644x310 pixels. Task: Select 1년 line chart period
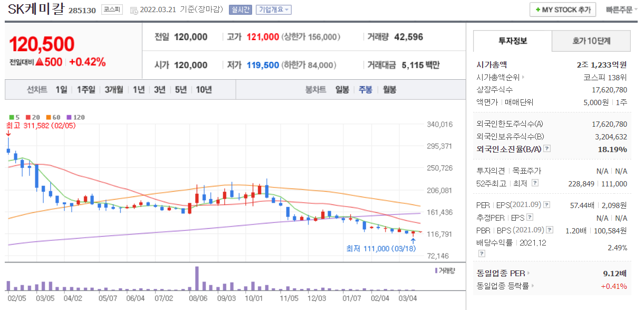139,90
